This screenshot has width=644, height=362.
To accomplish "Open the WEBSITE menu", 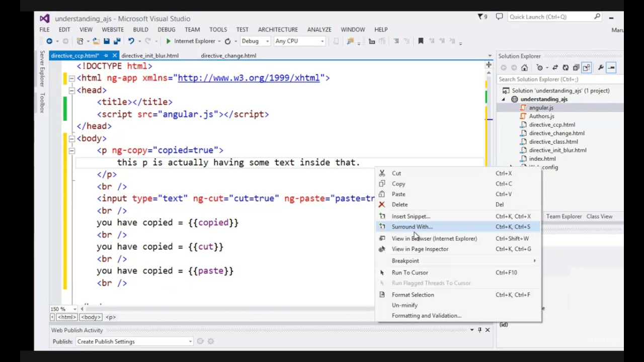I will pos(113,30).
